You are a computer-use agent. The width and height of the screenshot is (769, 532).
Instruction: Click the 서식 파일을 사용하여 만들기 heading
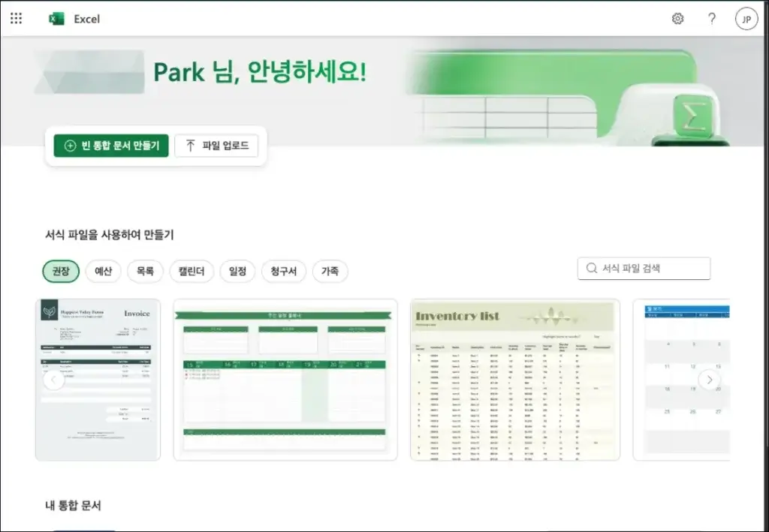point(110,235)
